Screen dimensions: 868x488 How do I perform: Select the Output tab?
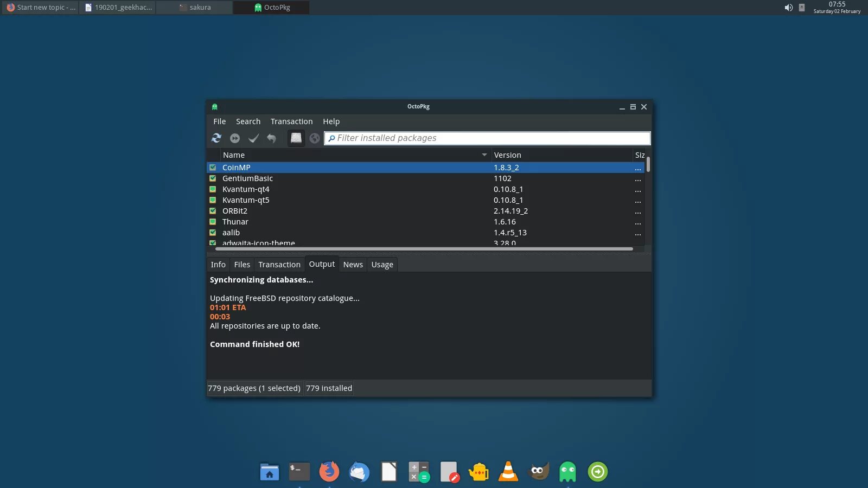[x=322, y=264]
